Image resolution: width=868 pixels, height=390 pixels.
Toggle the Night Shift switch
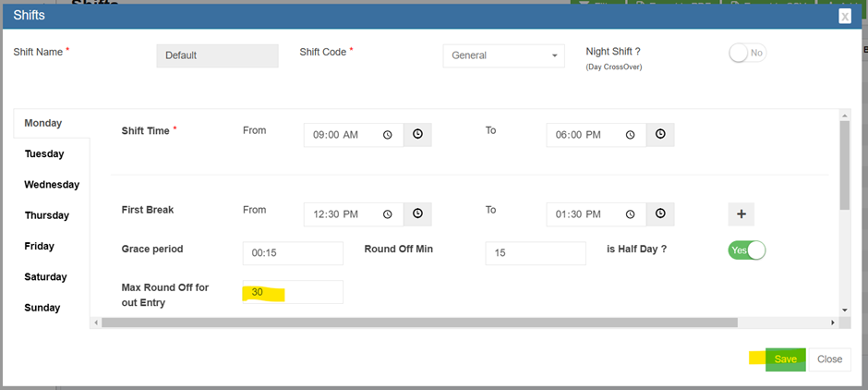(747, 54)
